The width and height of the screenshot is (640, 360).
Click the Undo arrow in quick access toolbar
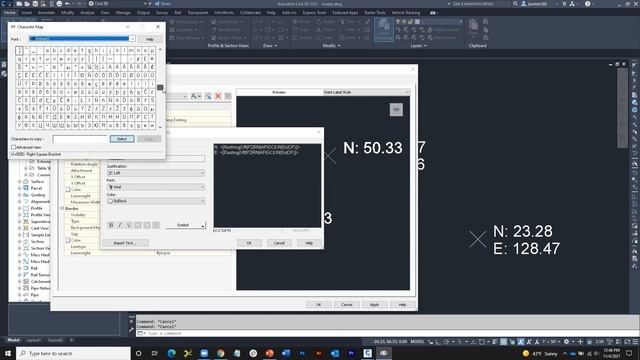tap(68, 4)
